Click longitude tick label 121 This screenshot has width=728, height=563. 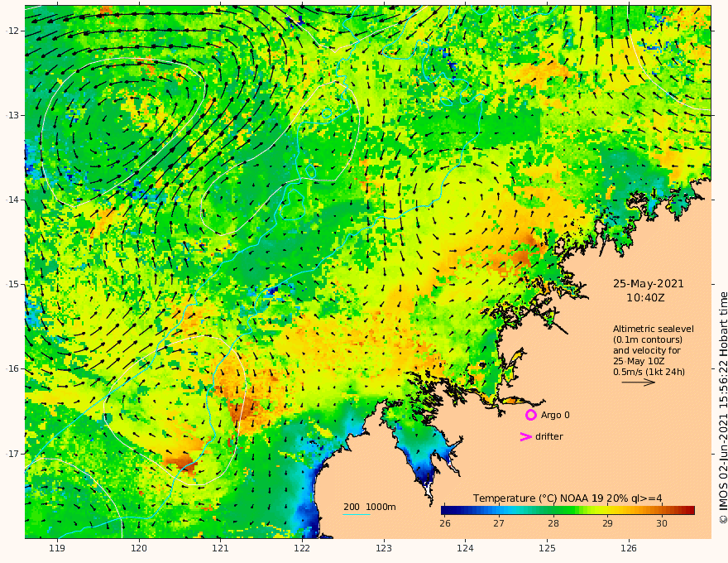click(221, 549)
